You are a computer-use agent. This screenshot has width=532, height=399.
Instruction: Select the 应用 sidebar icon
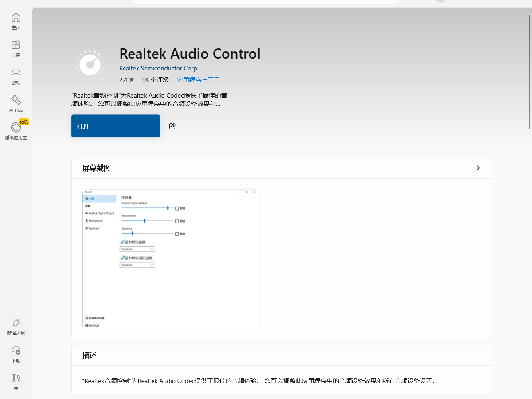16,48
